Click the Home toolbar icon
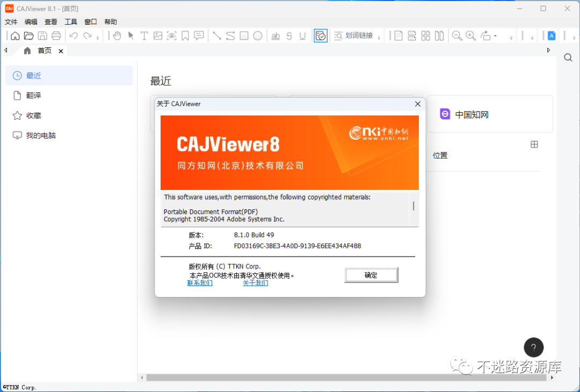This screenshot has height=392, width=580. [x=15, y=36]
